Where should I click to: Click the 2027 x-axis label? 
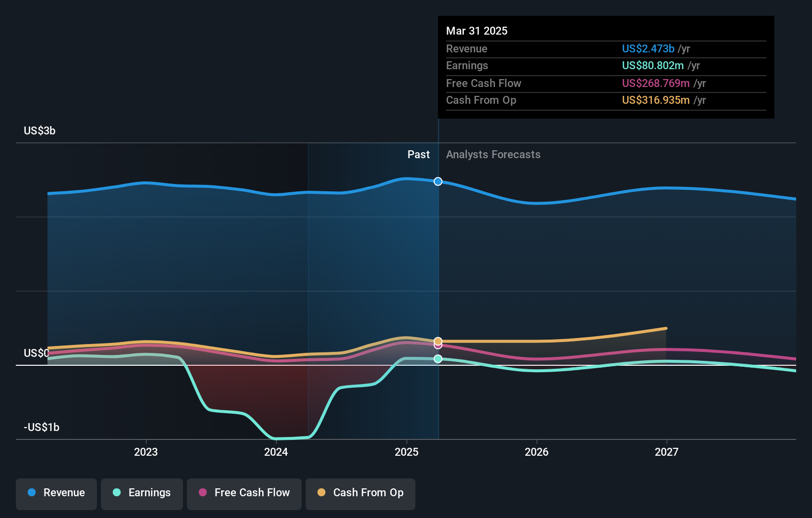tap(667, 452)
